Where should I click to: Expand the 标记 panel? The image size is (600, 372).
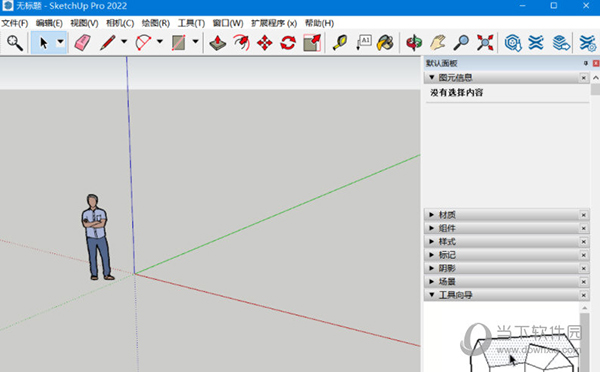pos(432,255)
